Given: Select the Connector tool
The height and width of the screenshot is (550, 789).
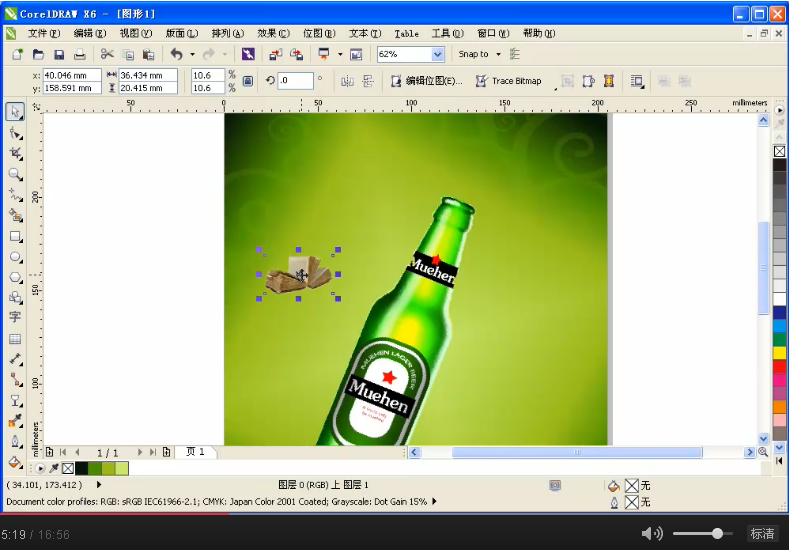Looking at the screenshot, I should click(x=15, y=380).
